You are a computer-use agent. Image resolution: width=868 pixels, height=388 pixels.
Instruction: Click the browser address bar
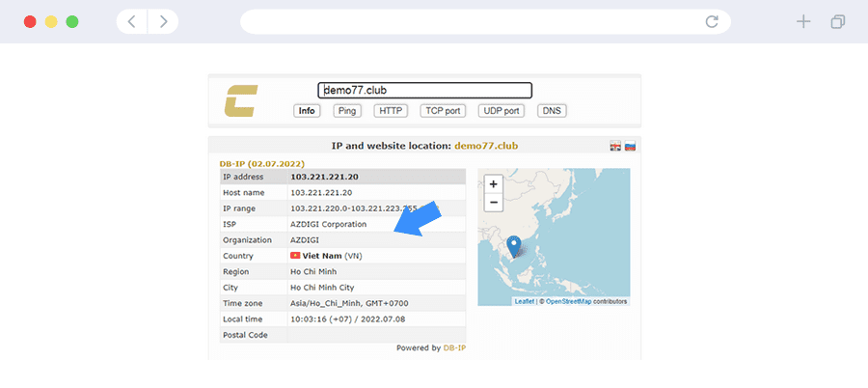pos(485,21)
